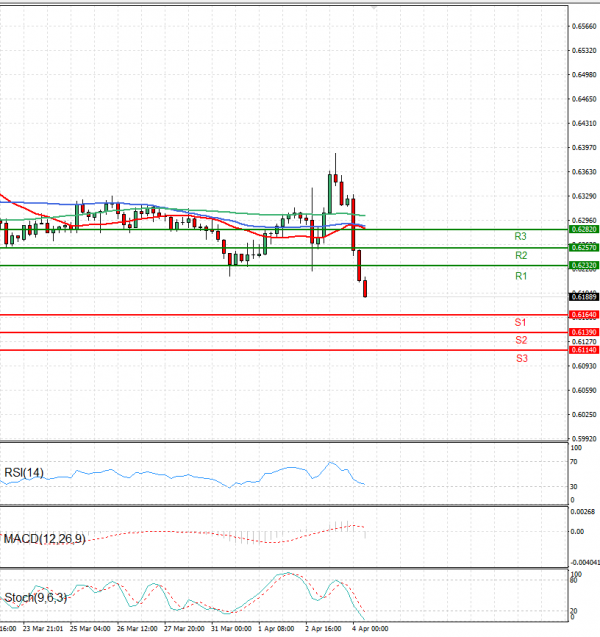Image resolution: width=600 pixels, height=637 pixels.
Task: Select the 0.61640 red price tag
Action: click(583, 315)
